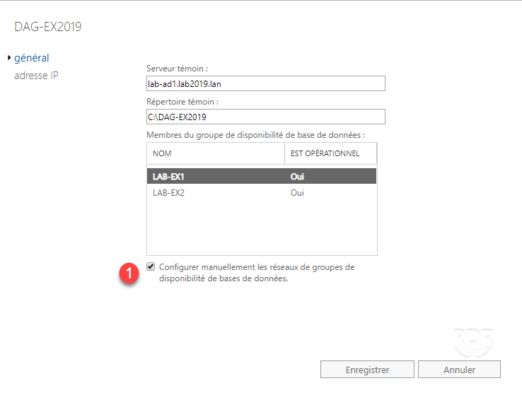Click the Configurer manuellement checkbox label text
Image resolution: width=522 pixels, height=400 pixels.
[x=257, y=273]
